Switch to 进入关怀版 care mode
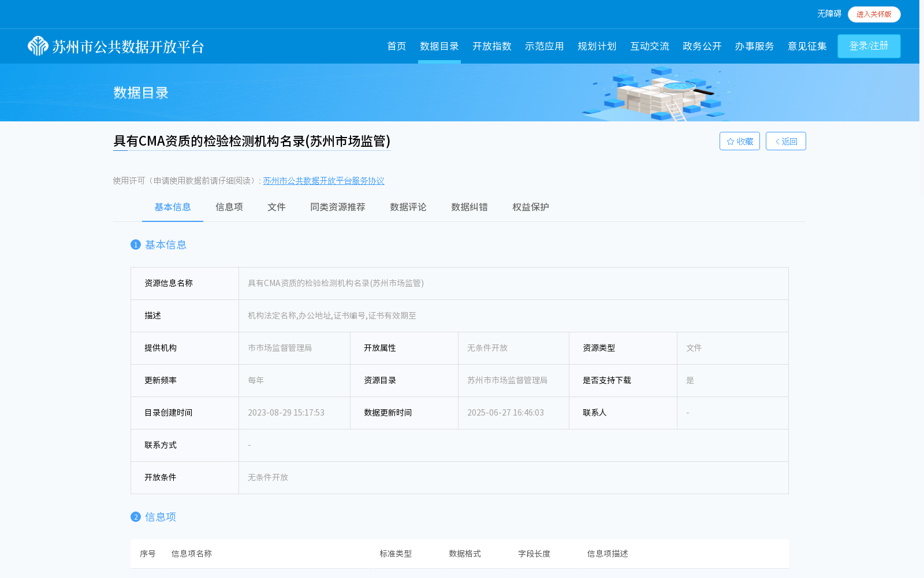Screen dimensions: 924x578 874,14
